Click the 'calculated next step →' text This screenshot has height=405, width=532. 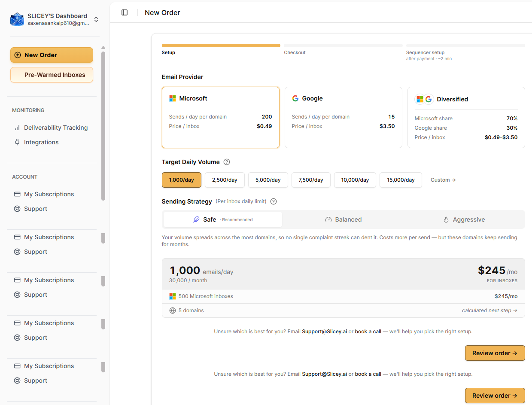(489, 311)
